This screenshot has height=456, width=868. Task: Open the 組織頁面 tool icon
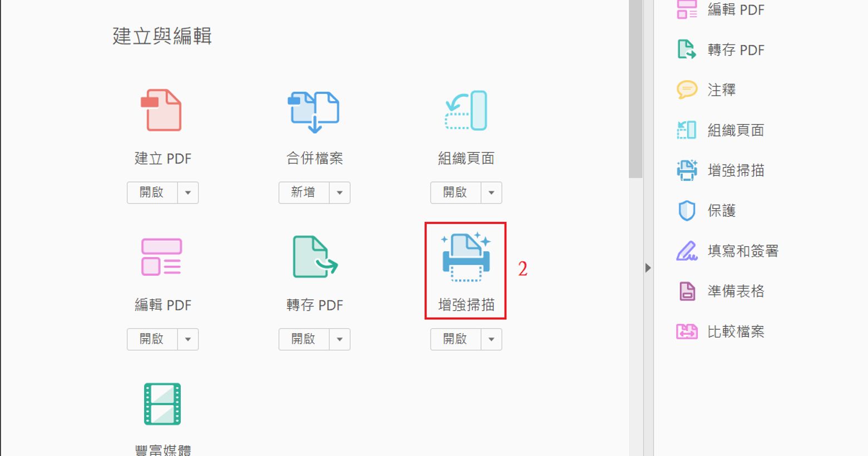(466, 111)
